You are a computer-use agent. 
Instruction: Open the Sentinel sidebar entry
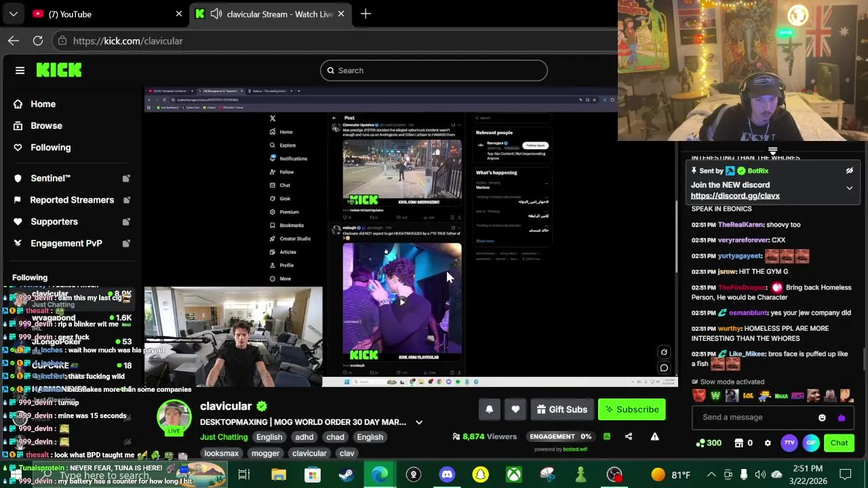(x=50, y=178)
